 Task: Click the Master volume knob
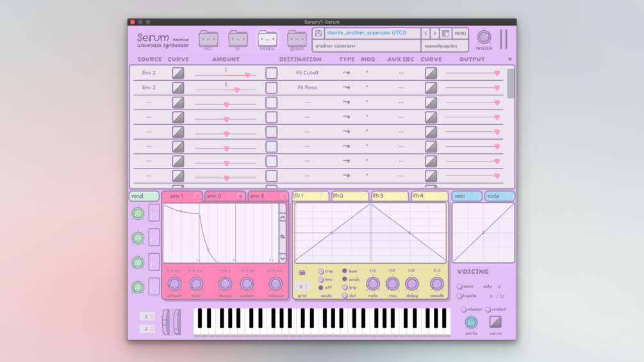(x=484, y=37)
